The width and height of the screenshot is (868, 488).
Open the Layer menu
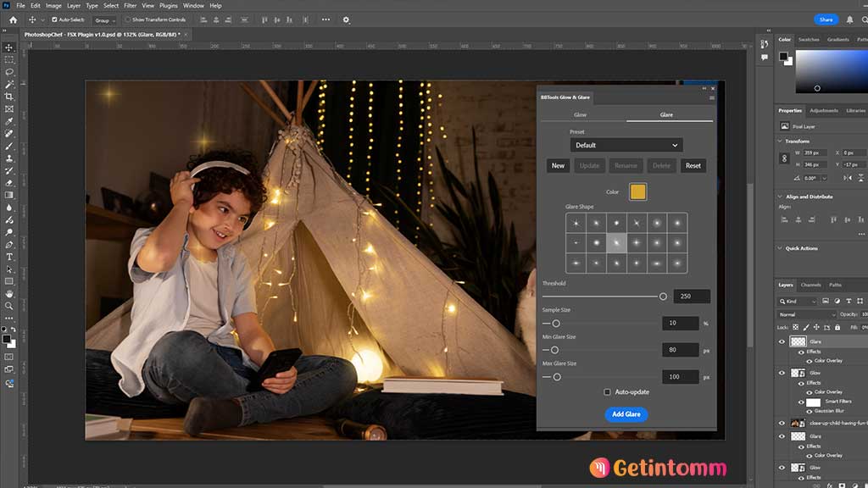74,6
